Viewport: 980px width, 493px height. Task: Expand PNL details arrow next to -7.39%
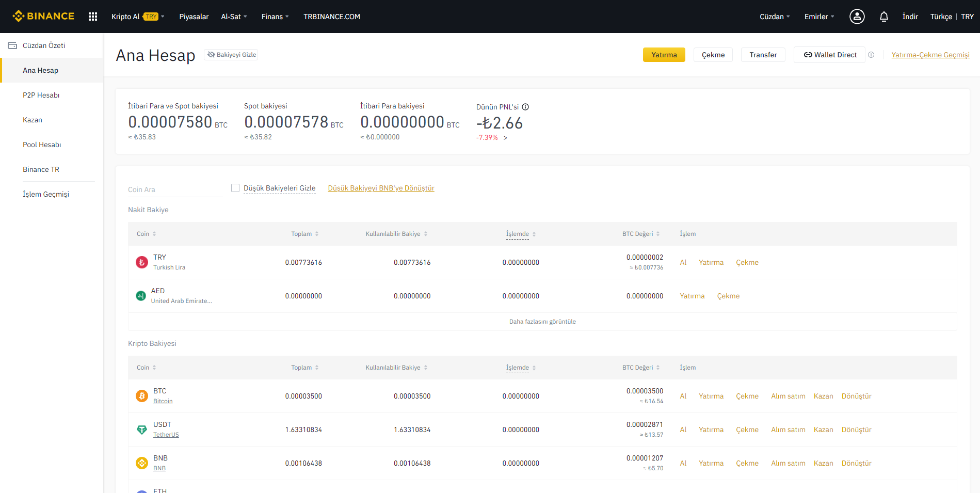click(505, 138)
